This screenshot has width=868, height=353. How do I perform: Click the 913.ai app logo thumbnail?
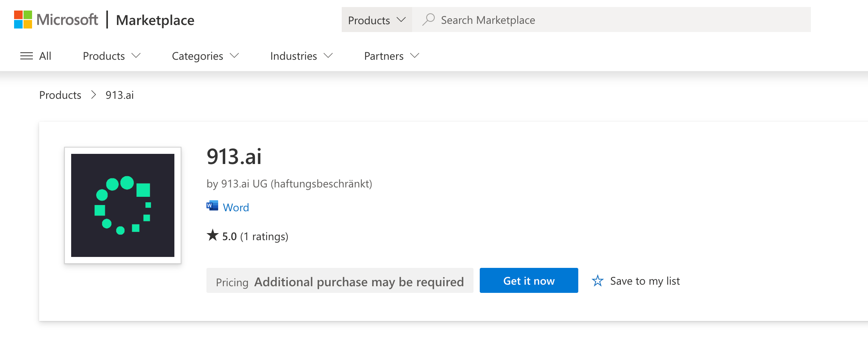pos(123,205)
